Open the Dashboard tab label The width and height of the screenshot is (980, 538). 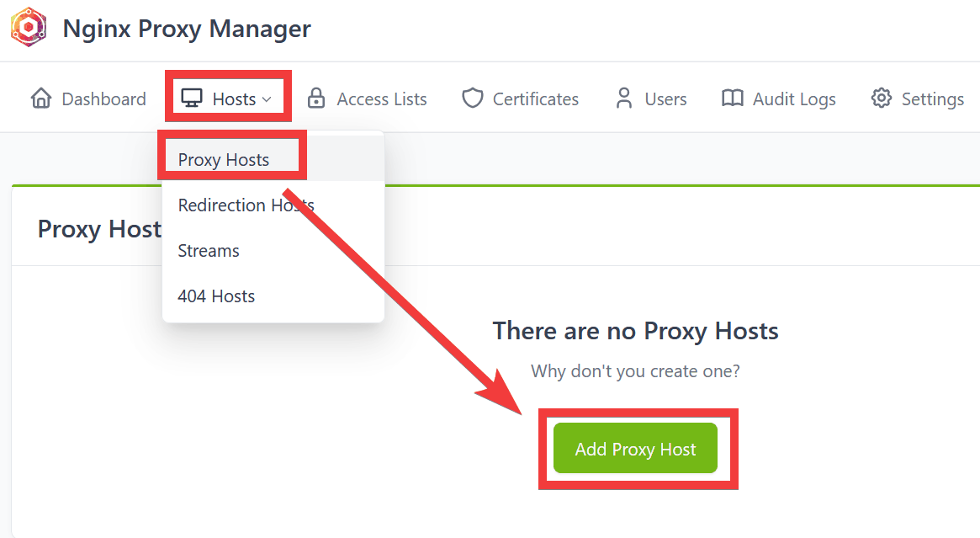pyautogui.click(x=103, y=99)
